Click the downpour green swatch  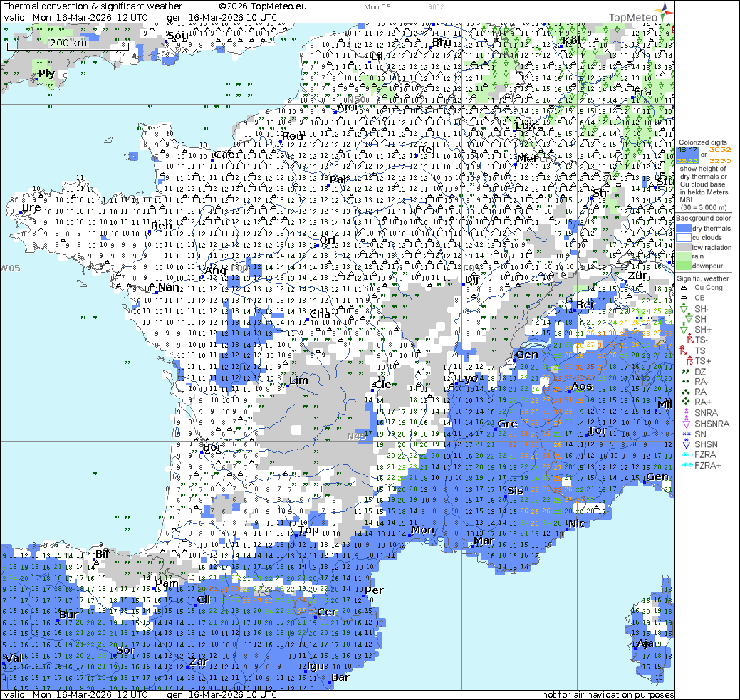(684, 265)
